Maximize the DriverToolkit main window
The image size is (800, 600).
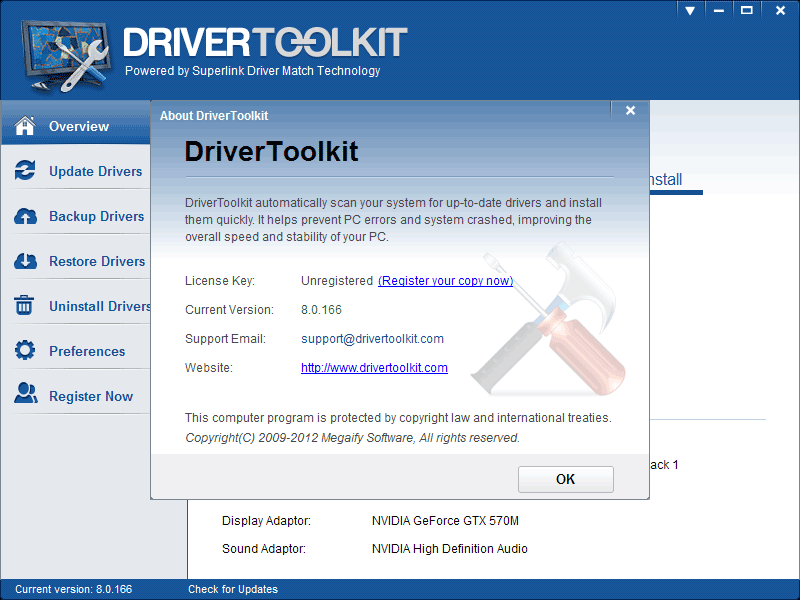pos(746,10)
